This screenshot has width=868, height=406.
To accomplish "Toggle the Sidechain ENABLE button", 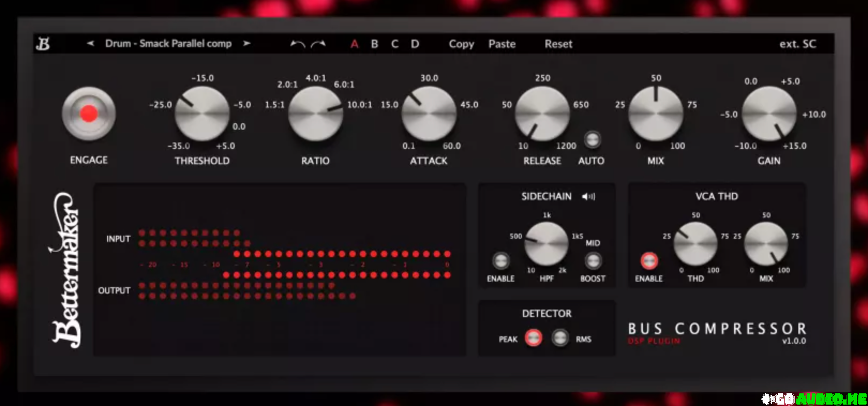I will 500,261.
